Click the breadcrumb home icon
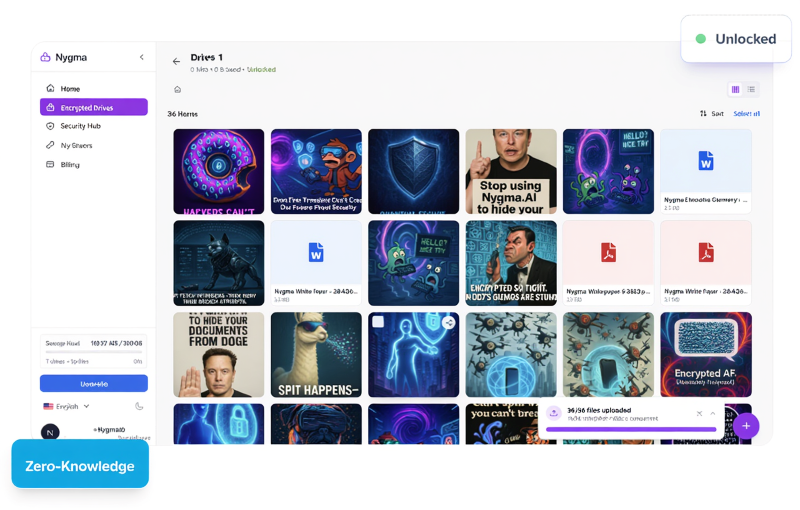 [x=178, y=90]
